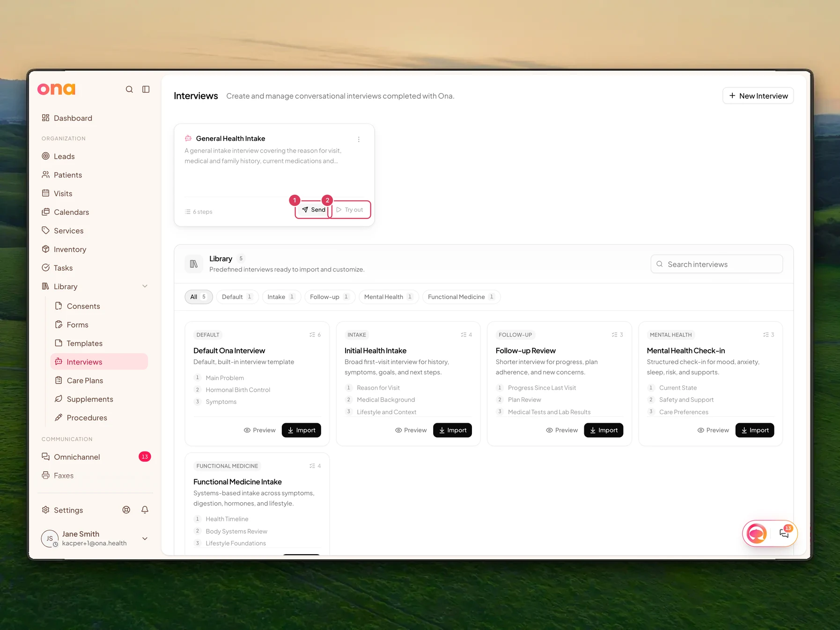Viewport: 840px width, 630px height.
Task: Import the Follow-up Review interview
Action: (604, 430)
